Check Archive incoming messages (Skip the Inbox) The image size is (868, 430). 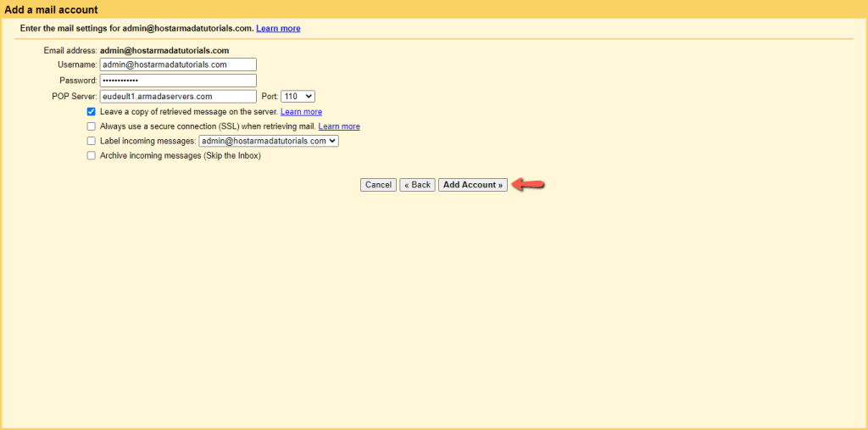(92, 156)
